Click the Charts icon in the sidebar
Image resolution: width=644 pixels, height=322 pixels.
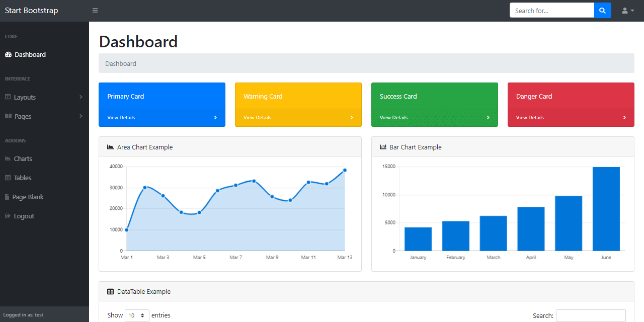click(x=8, y=158)
